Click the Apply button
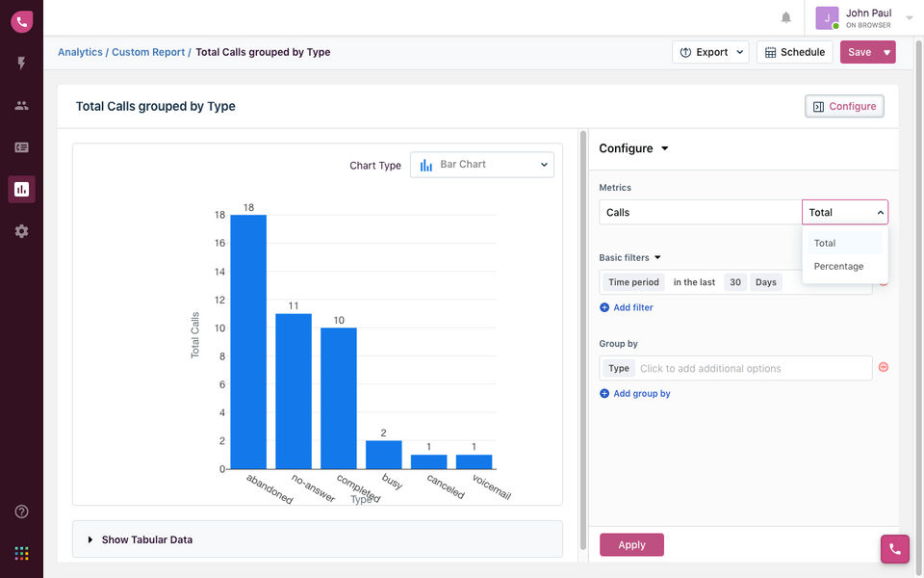The width and height of the screenshot is (924, 578). pyautogui.click(x=631, y=545)
